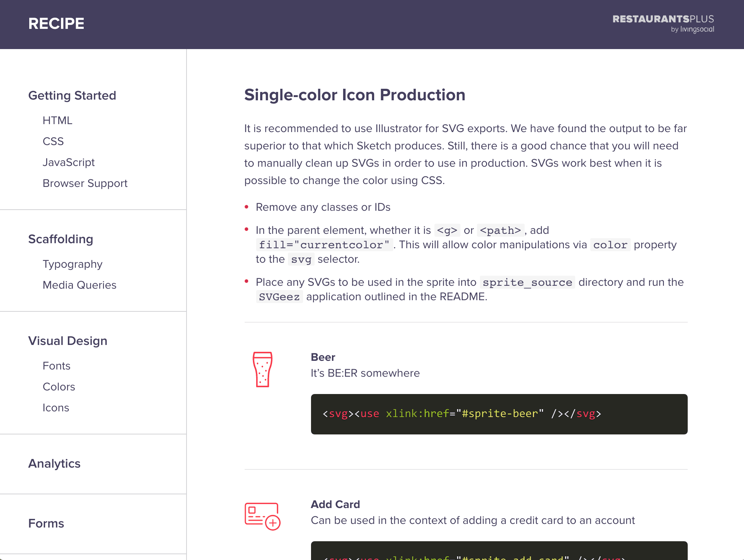Select the Colors section under Visual Design

[59, 386]
